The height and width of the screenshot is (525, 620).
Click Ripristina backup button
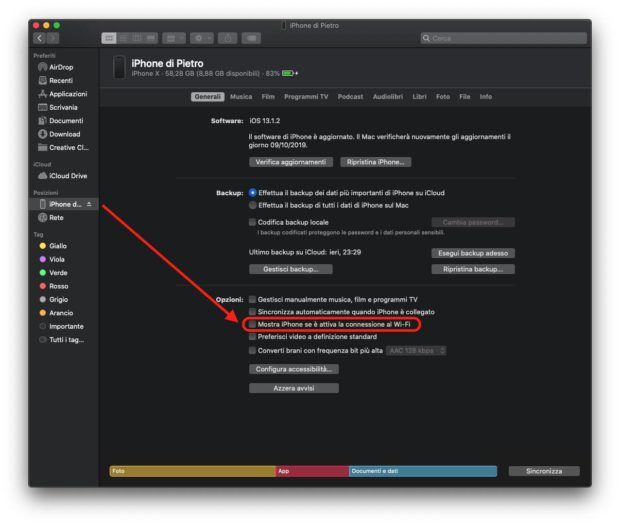coord(473,270)
